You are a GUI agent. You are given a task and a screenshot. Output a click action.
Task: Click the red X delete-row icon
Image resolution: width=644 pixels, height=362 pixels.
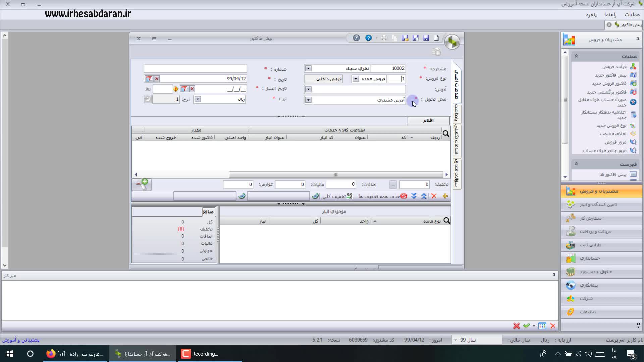tap(434, 196)
